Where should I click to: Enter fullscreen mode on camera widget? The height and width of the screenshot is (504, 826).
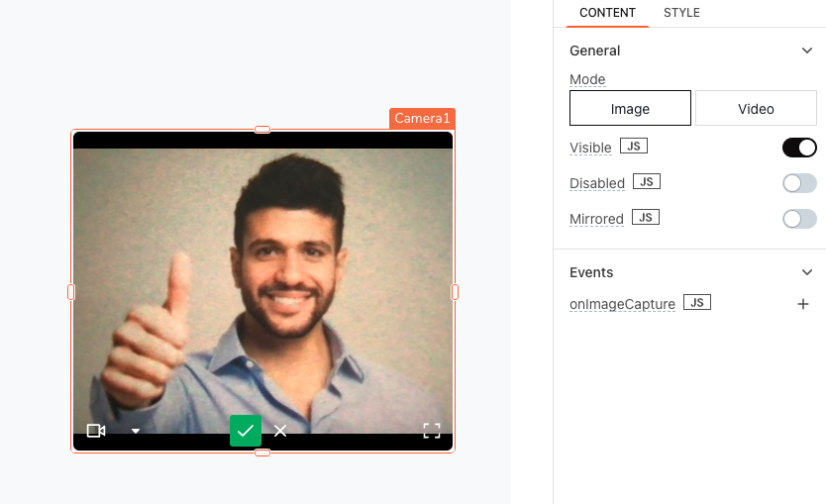coord(432,431)
